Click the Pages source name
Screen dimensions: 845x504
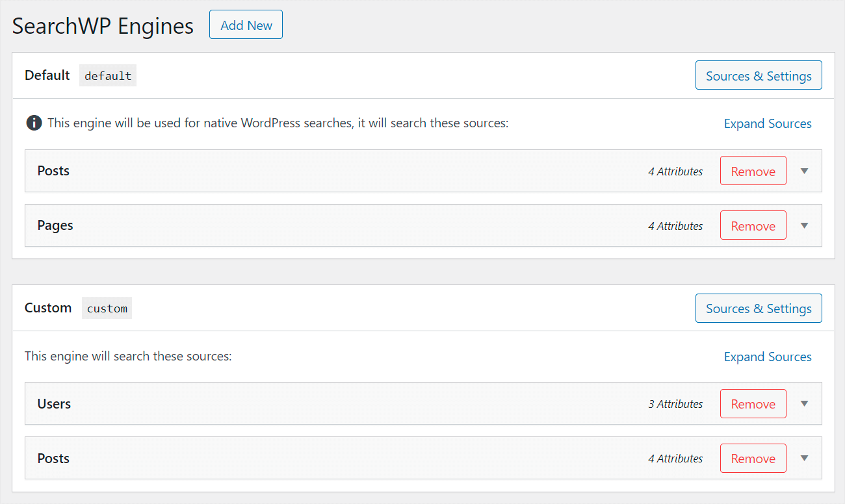(x=55, y=225)
